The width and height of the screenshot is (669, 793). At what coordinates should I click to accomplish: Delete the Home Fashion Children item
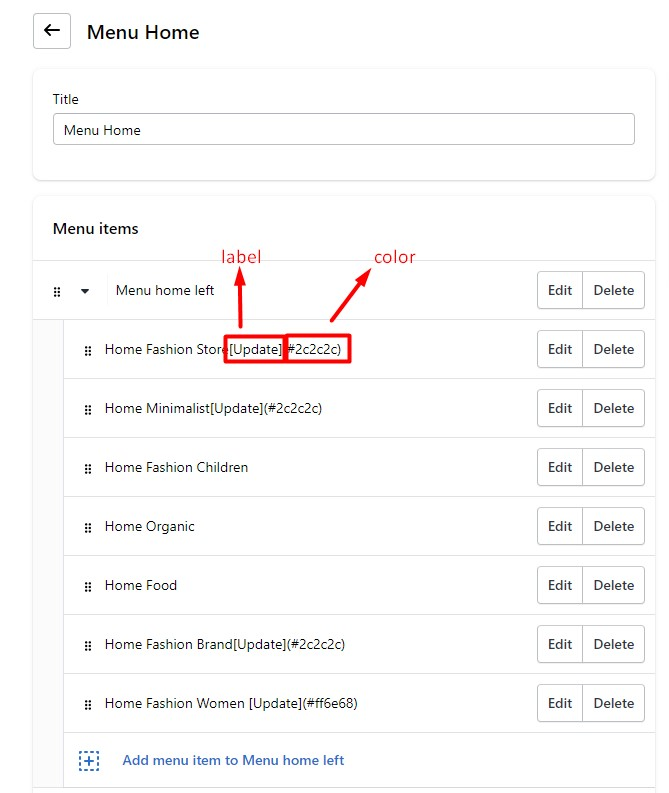[613, 467]
